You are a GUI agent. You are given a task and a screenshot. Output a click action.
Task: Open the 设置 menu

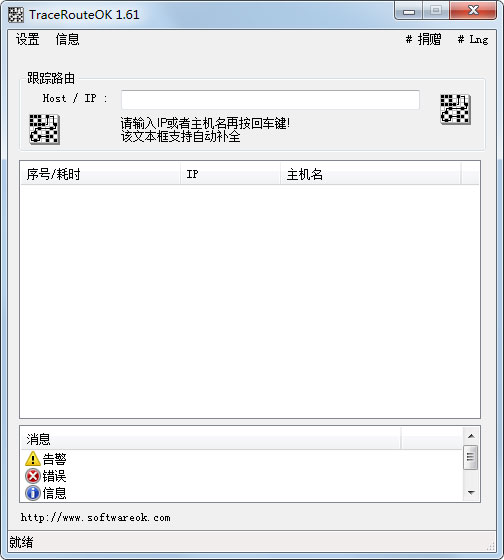[28, 39]
